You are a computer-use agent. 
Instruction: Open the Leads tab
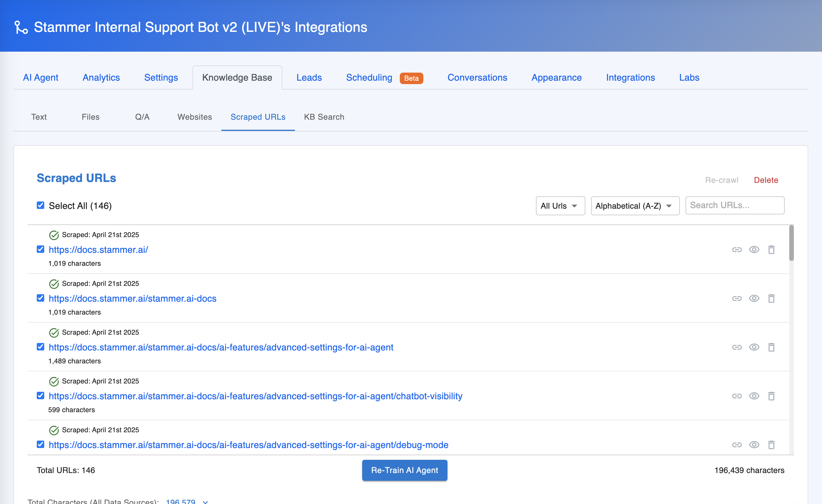coord(309,77)
